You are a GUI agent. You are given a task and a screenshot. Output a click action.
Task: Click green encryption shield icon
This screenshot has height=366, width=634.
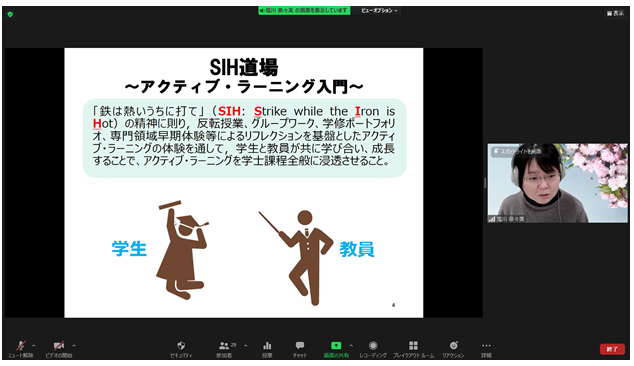(x=10, y=14)
